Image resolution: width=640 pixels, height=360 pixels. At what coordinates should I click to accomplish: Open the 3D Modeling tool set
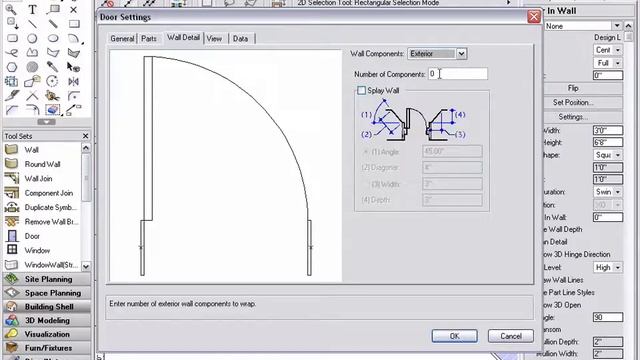(47, 320)
